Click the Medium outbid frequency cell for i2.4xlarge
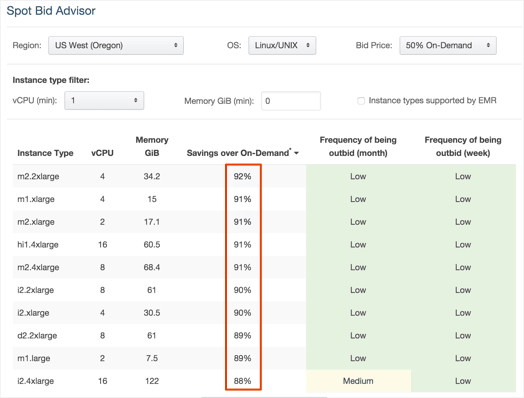524x398 pixels. (358, 381)
